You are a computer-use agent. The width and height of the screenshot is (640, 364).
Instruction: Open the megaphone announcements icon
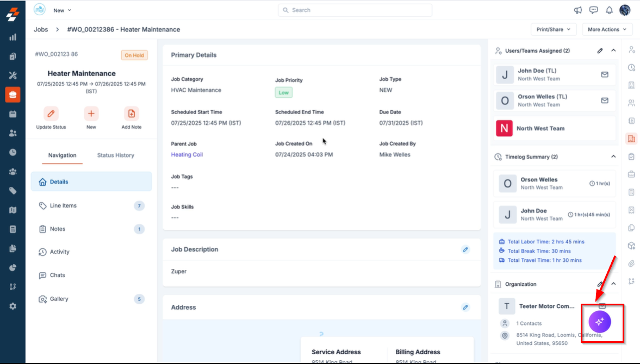(578, 10)
